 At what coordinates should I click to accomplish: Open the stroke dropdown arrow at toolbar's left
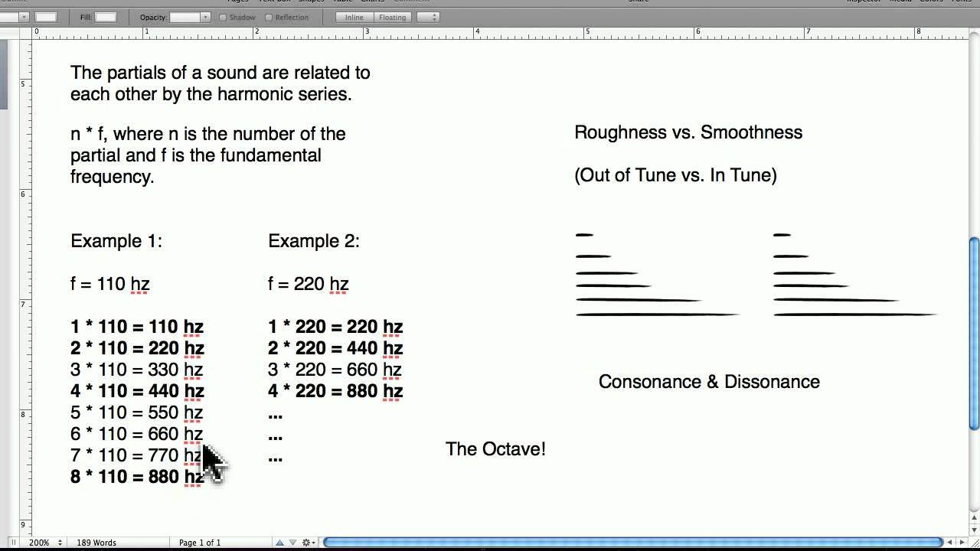[24, 17]
